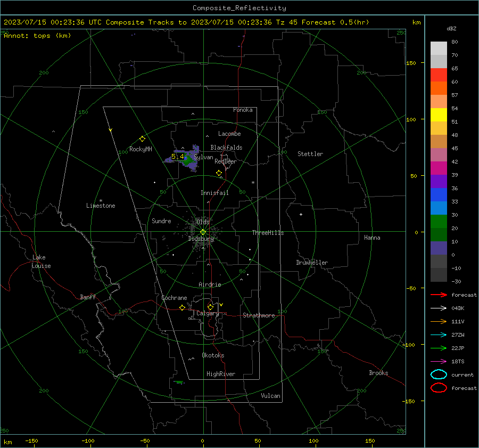The width and height of the screenshot is (479, 448).
Task: Click the Brooks town label
Action: 378,373
